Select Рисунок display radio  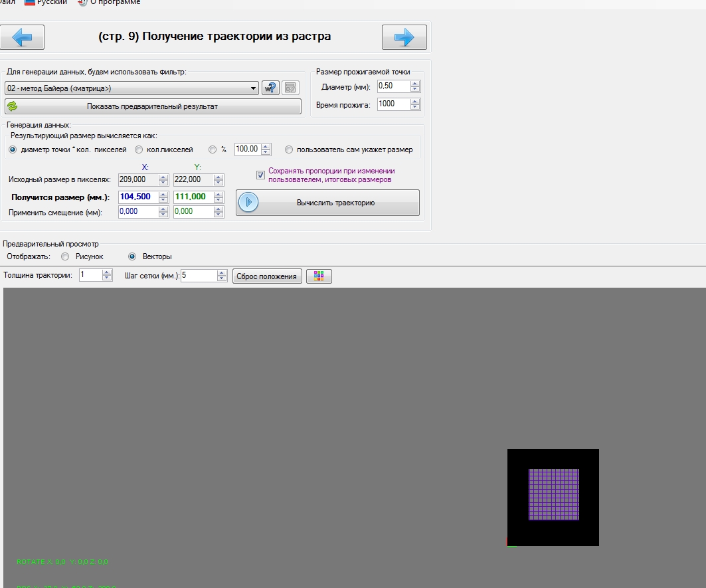pyautogui.click(x=65, y=256)
